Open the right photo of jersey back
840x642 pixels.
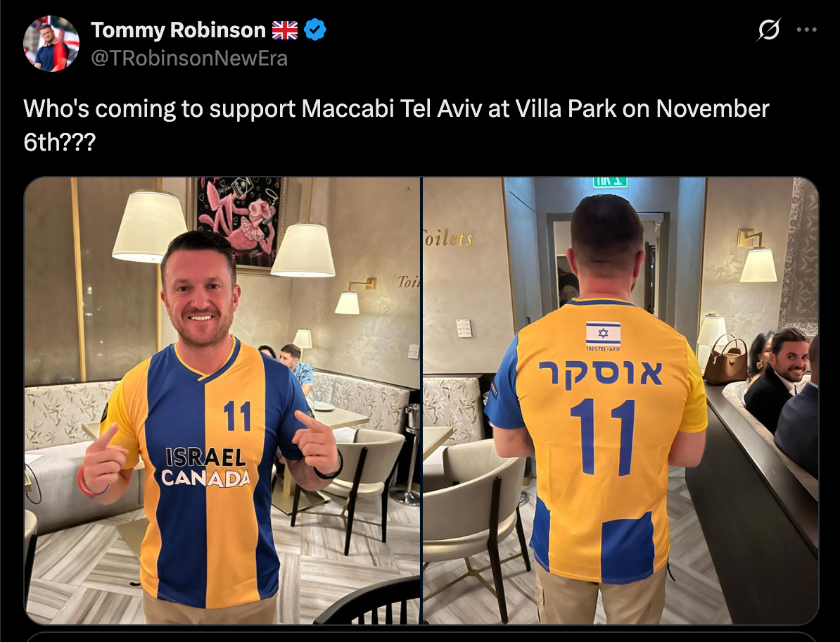[621, 401]
